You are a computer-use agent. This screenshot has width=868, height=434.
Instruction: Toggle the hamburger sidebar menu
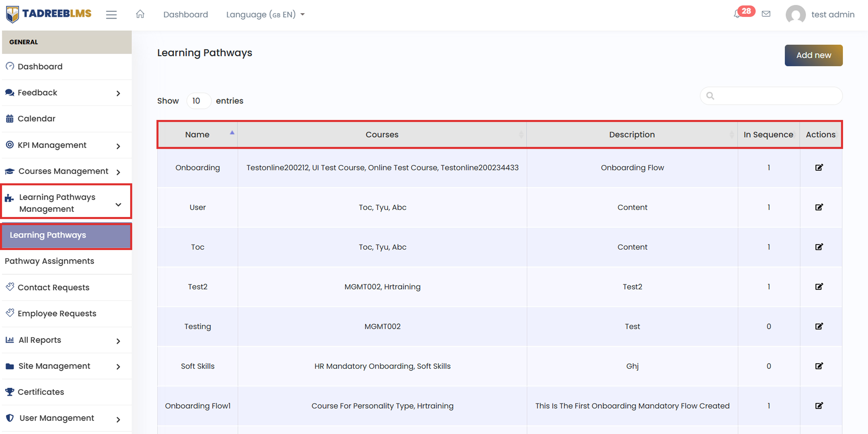pos(111,14)
